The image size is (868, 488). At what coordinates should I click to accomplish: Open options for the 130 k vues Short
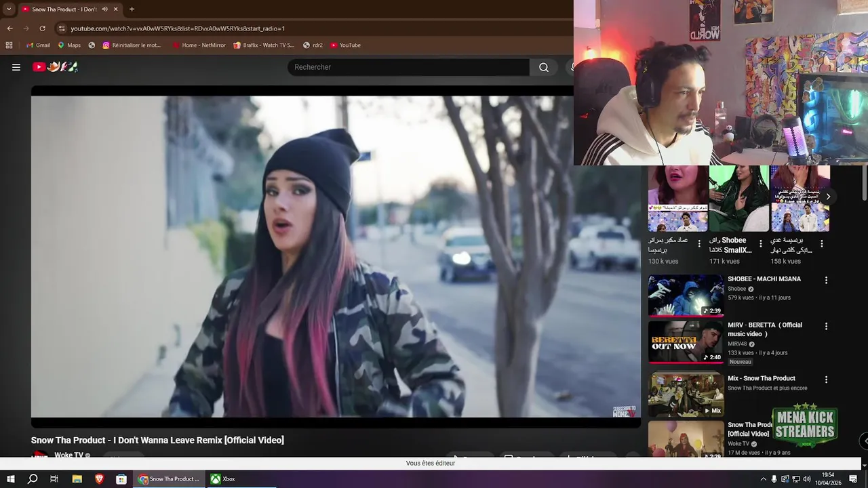(699, 243)
